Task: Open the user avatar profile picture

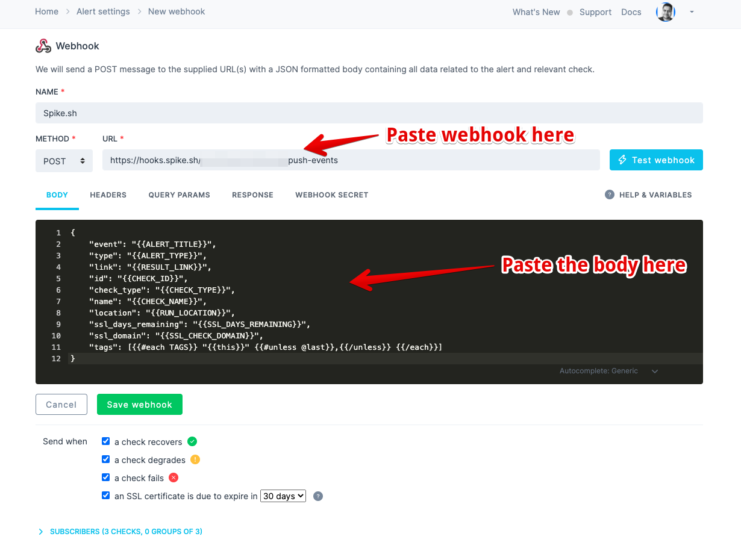Action: (x=666, y=12)
